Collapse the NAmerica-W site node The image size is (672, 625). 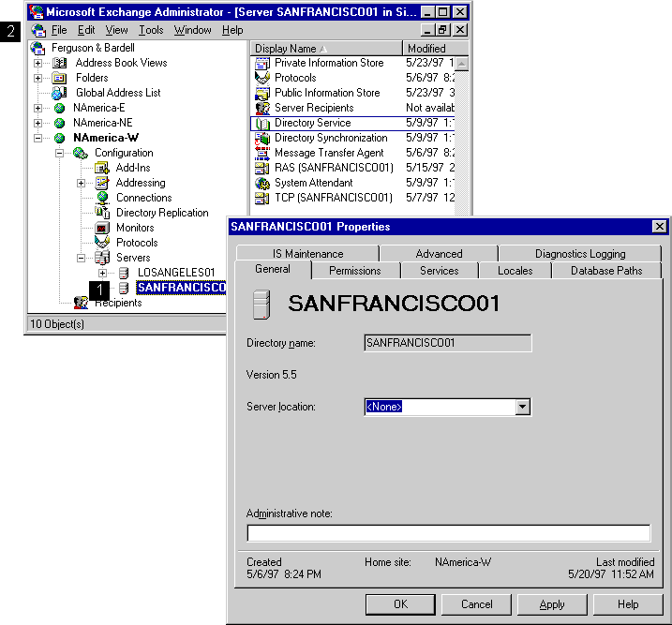tap(38, 138)
